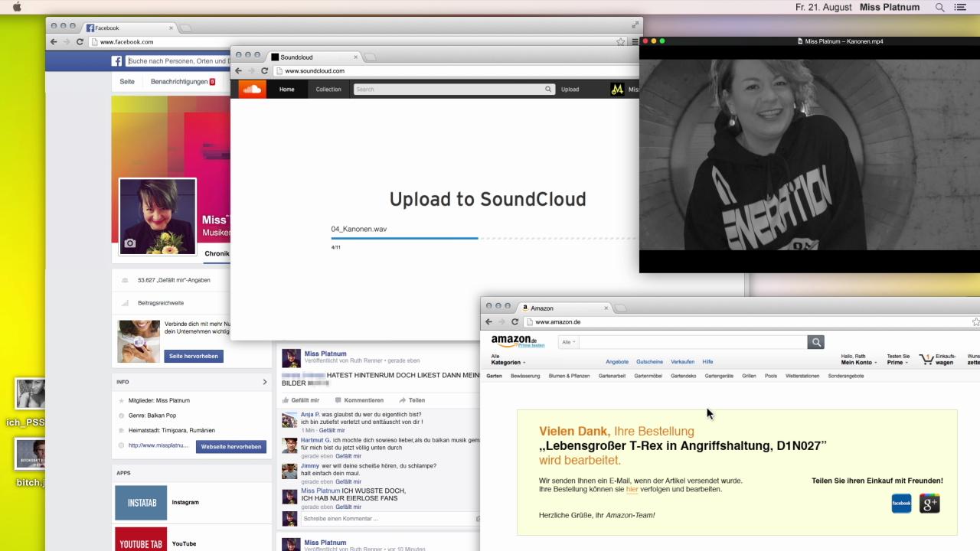This screenshot has width=980, height=551.
Task: Click the Seite hervorheben button
Action: 194,356
